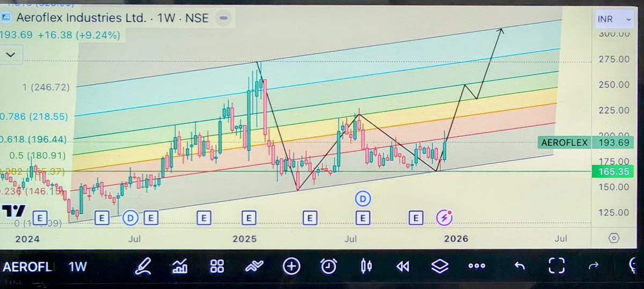Tap the 2025 label on time axis

(245, 239)
